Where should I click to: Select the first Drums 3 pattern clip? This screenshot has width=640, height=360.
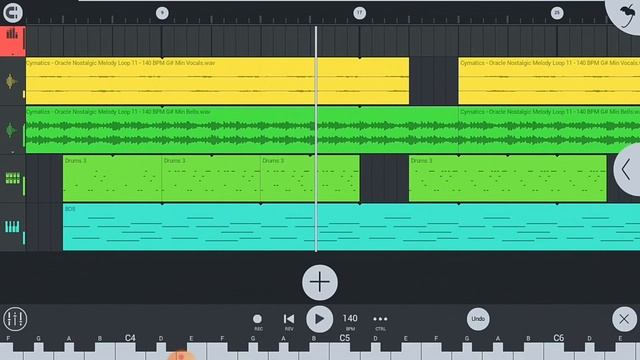[112, 178]
